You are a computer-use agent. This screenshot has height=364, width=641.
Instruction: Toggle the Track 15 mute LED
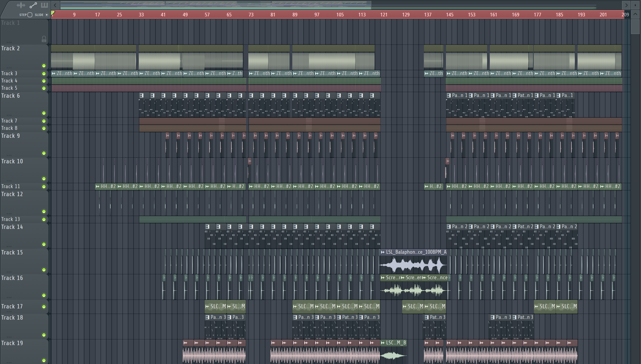[x=44, y=270]
